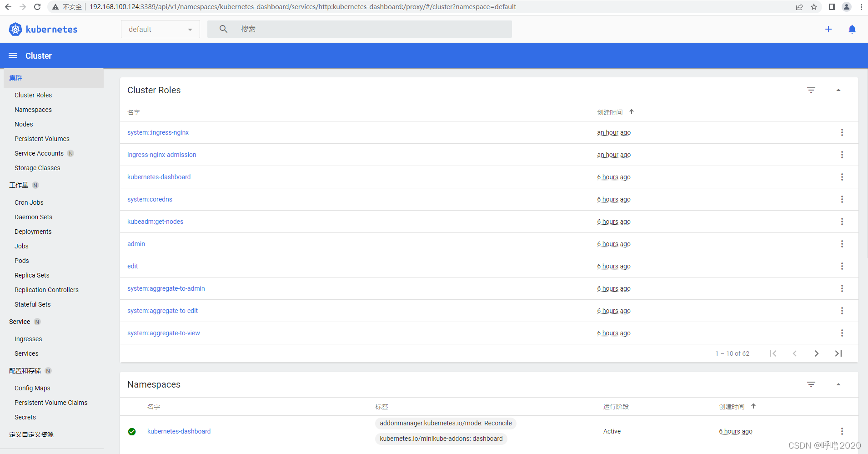Select Cluster Roles in sidebar
Screen dimensions: 868x454
pyautogui.click(x=33, y=95)
